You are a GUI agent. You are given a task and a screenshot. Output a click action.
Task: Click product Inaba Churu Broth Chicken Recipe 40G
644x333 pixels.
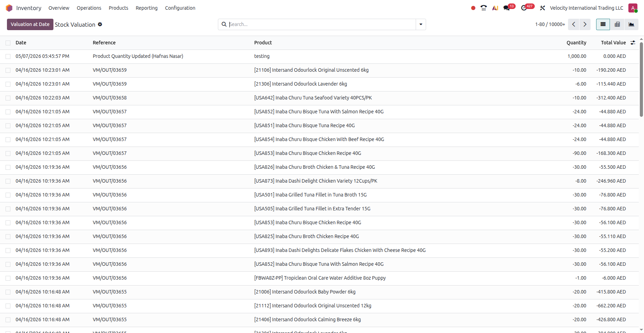coord(306,236)
